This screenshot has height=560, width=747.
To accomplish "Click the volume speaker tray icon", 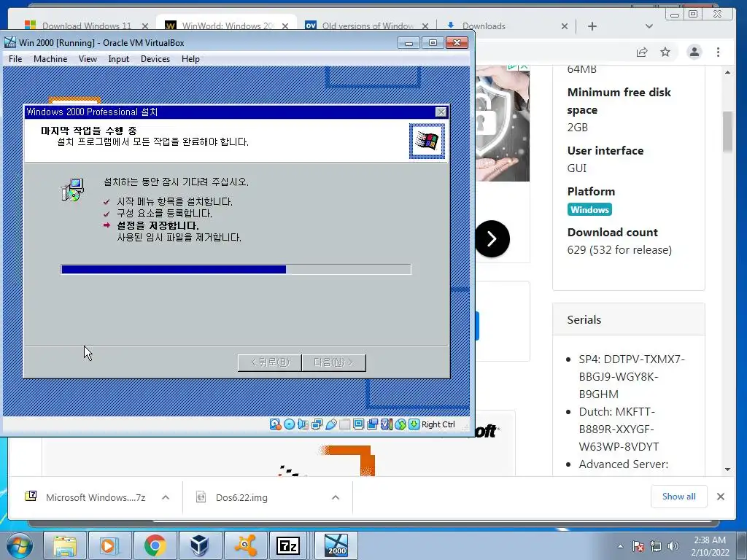I will (673, 546).
